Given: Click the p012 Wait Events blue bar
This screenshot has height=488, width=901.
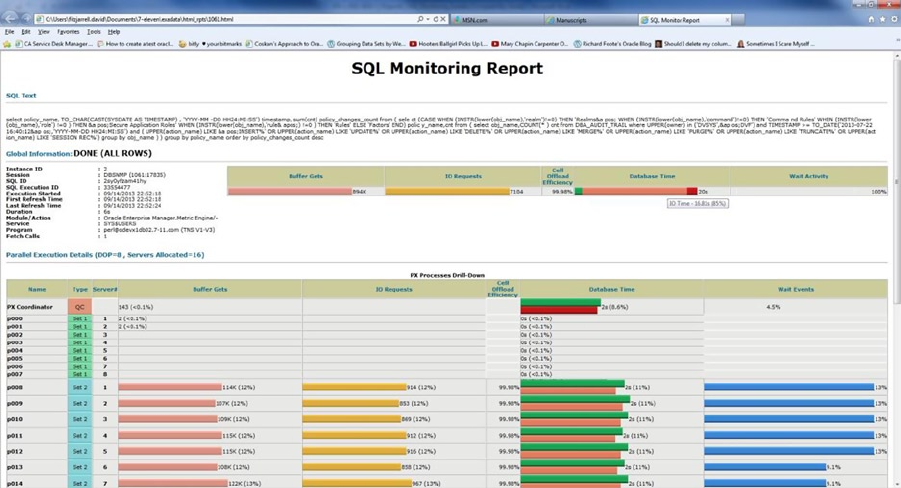Looking at the screenshot, I should (x=789, y=451).
